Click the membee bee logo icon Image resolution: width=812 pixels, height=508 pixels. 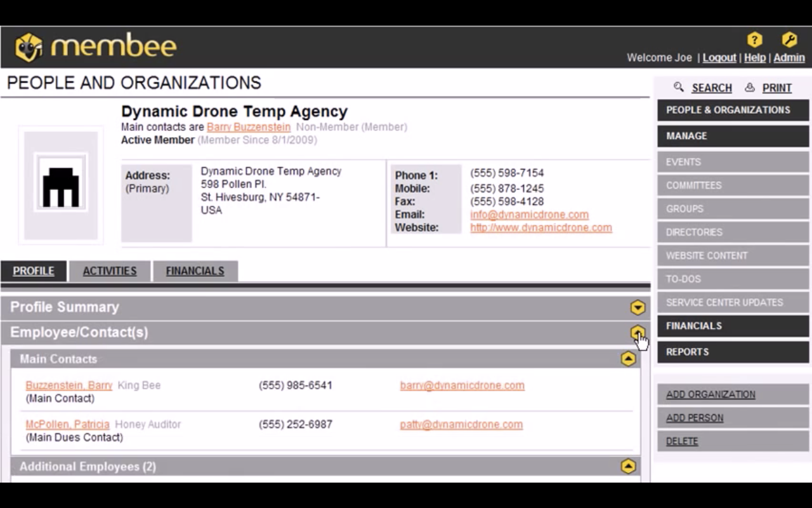[x=29, y=48]
